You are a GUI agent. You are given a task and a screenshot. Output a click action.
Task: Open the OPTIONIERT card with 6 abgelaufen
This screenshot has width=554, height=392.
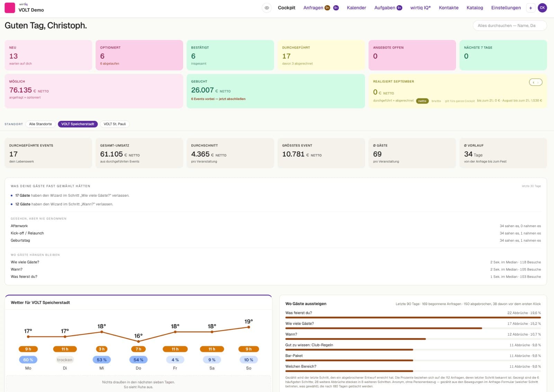coord(139,55)
